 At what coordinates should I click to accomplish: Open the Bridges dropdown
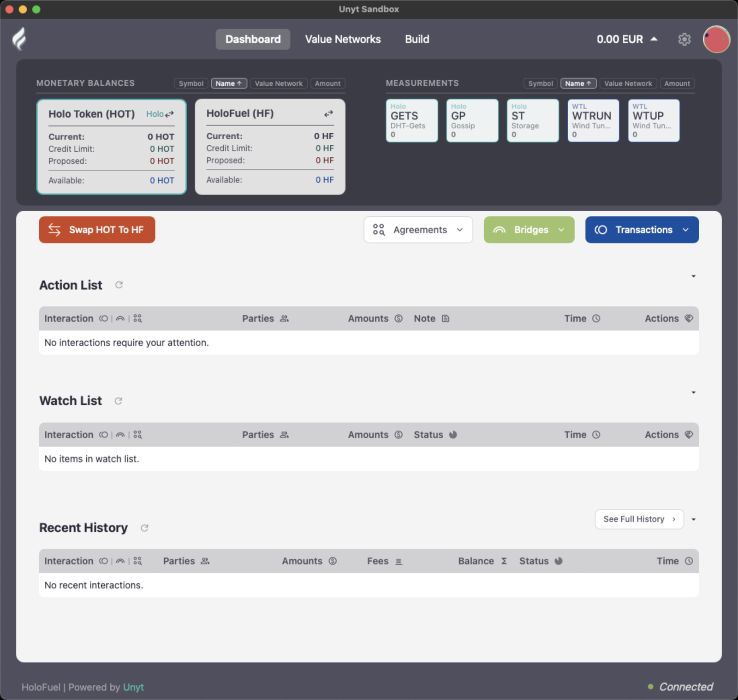point(529,230)
